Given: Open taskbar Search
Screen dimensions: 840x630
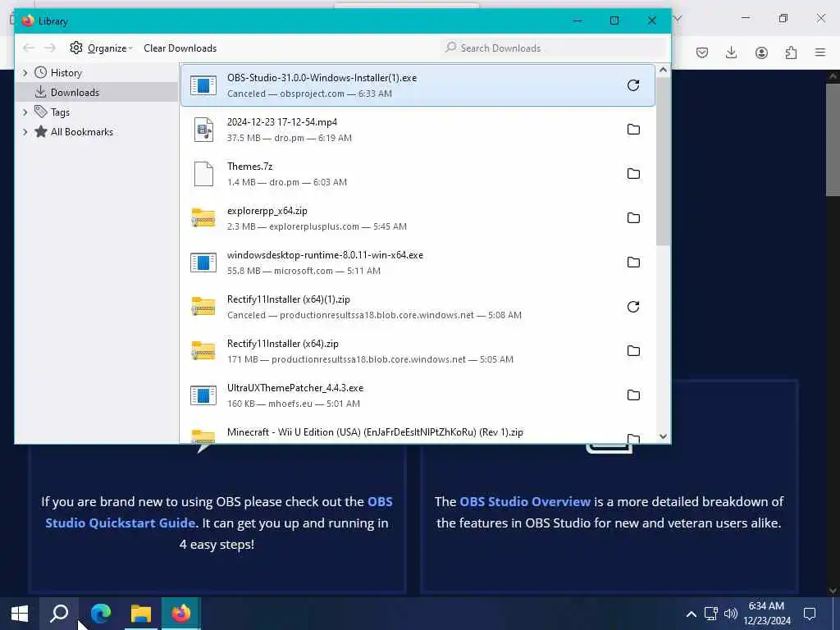Looking at the screenshot, I should (x=59, y=614).
